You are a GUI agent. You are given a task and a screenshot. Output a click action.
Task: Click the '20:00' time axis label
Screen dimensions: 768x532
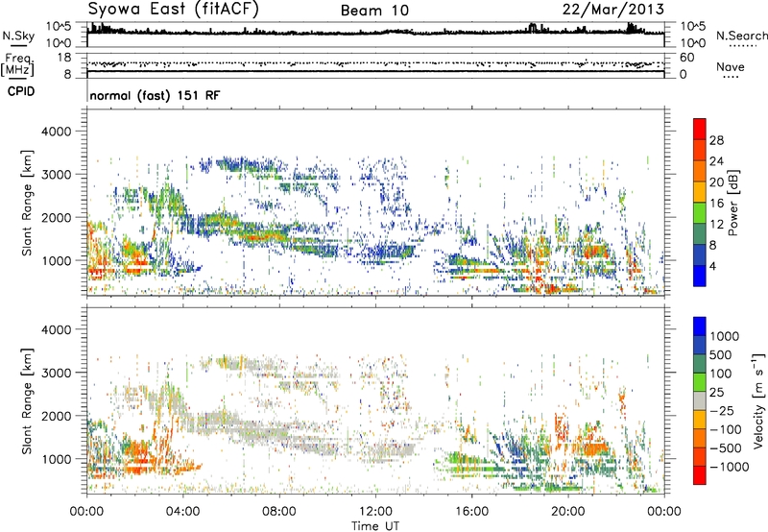(568, 512)
